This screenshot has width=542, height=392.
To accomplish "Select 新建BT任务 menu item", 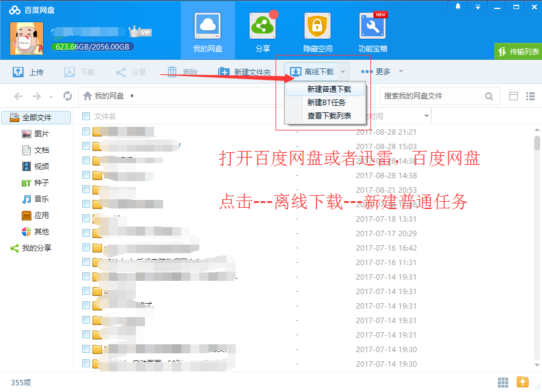I will 326,102.
